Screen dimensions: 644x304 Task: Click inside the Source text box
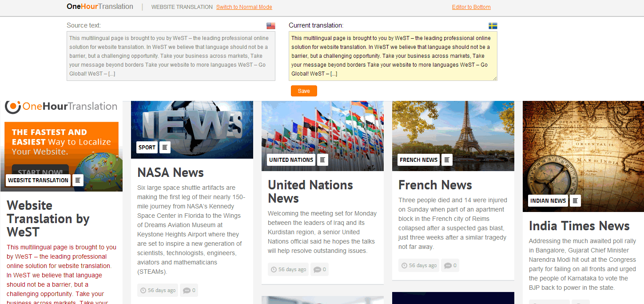click(x=171, y=56)
